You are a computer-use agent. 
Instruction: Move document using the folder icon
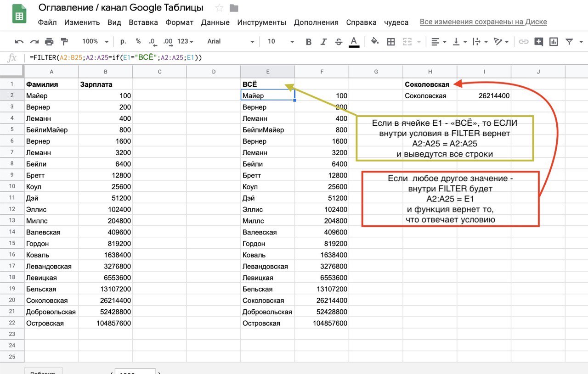(x=234, y=8)
